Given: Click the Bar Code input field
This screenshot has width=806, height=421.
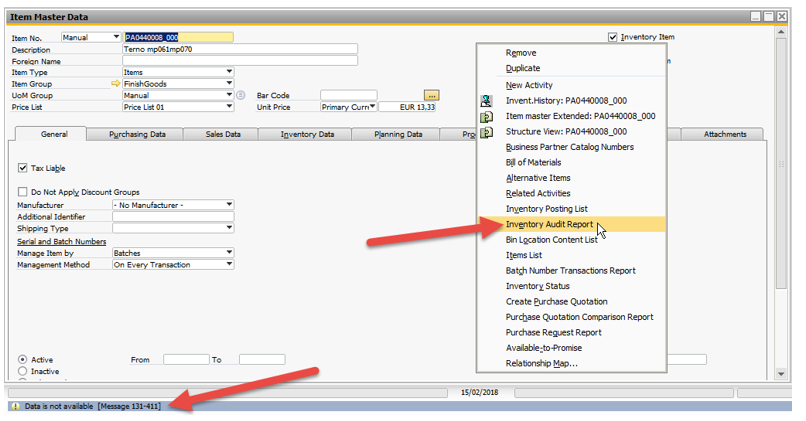Looking at the screenshot, I should click(x=349, y=95).
